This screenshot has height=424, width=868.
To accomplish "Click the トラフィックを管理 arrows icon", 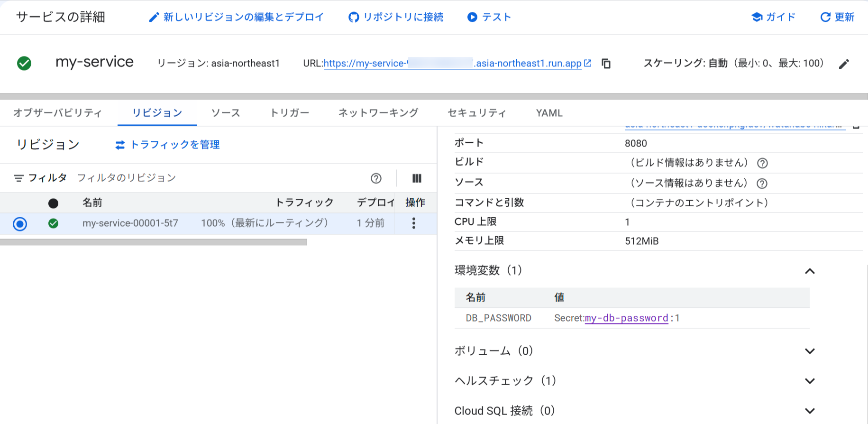I will click(x=120, y=145).
